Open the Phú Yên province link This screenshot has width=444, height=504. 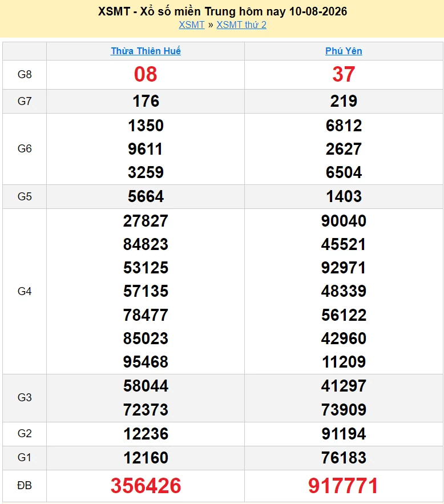point(344,51)
